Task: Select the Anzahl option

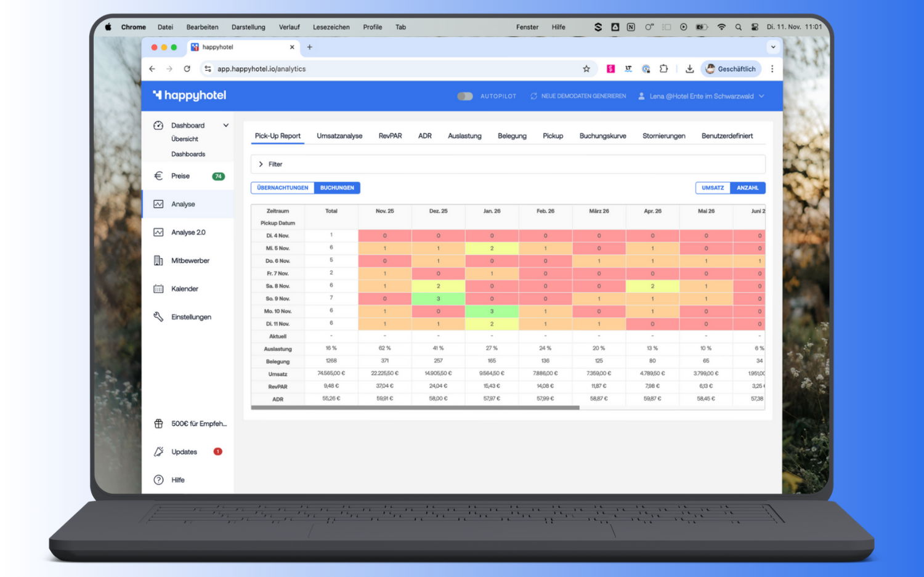Action: click(748, 188)
